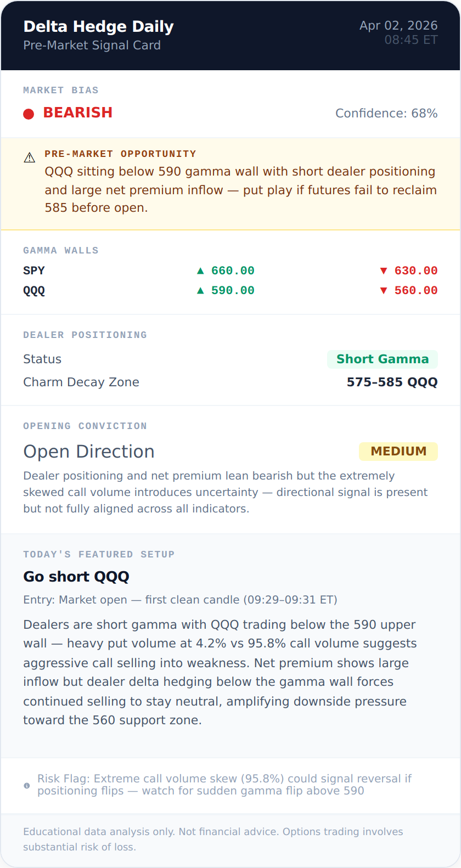Click the SPY 660.00 upper wall value
Viewport: 461px width, 868px height.
(x=233, y=270)
